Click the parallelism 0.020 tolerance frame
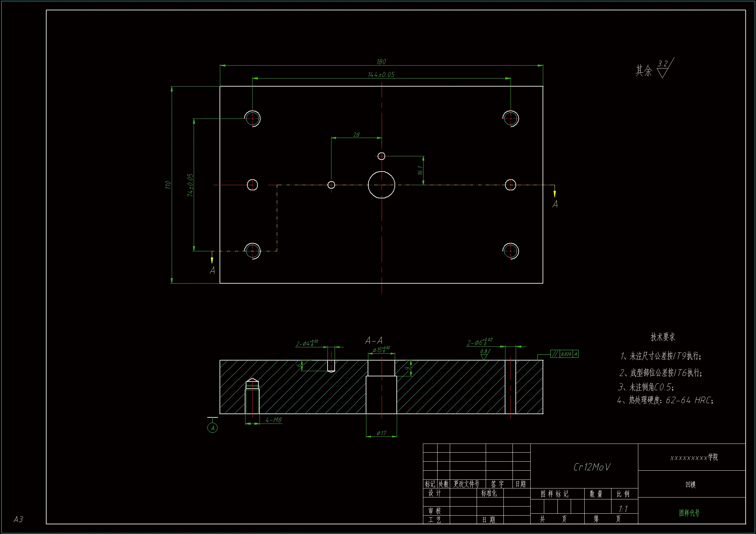 click(564, 354)
